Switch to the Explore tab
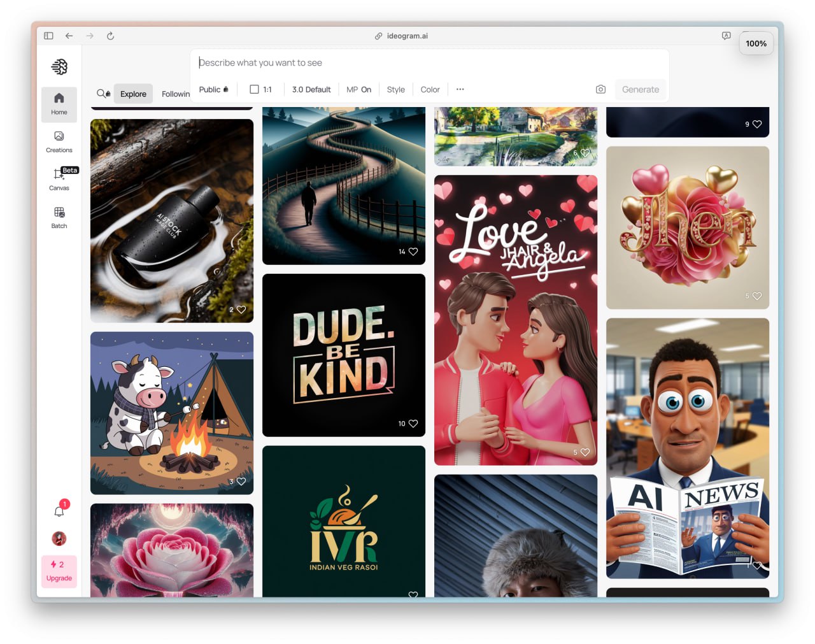 tap(133, 94)
